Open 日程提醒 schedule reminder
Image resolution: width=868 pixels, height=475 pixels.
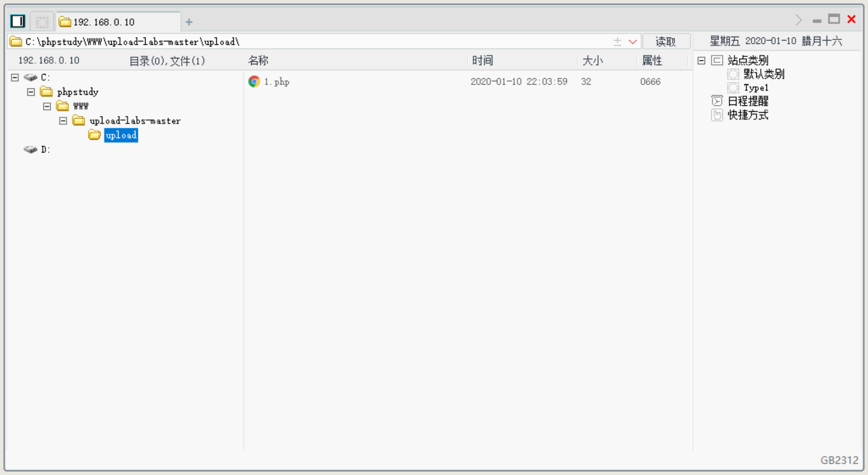click(x=748, y=101)
